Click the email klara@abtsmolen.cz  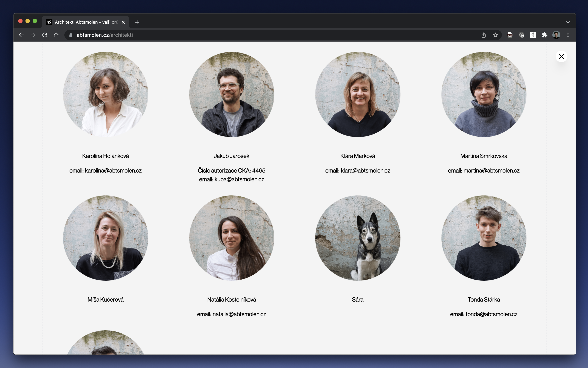[365, 171]
